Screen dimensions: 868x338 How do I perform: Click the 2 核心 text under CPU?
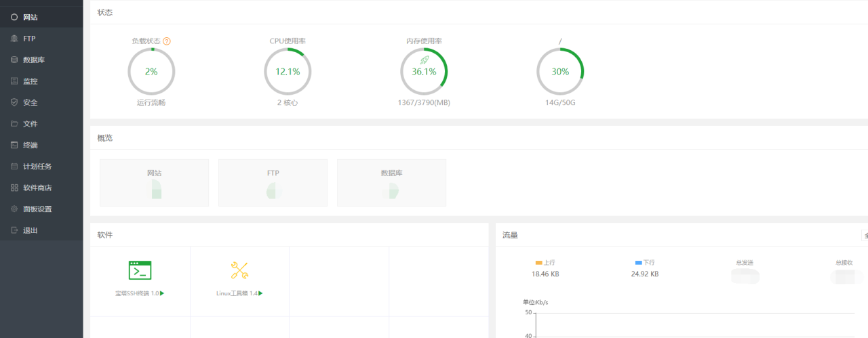point(288,103)
